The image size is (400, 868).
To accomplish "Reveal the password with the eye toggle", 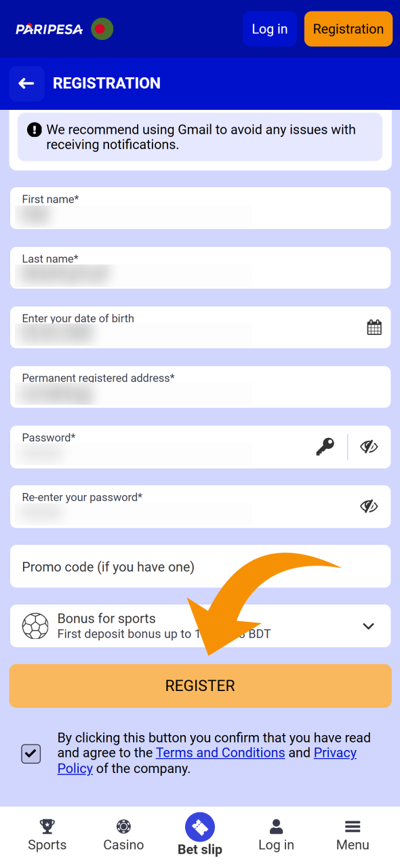I will point(369,447).
